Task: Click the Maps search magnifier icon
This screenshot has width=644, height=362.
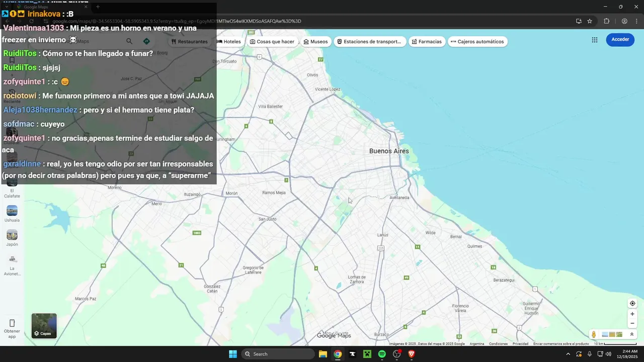Action: [129, 41]
